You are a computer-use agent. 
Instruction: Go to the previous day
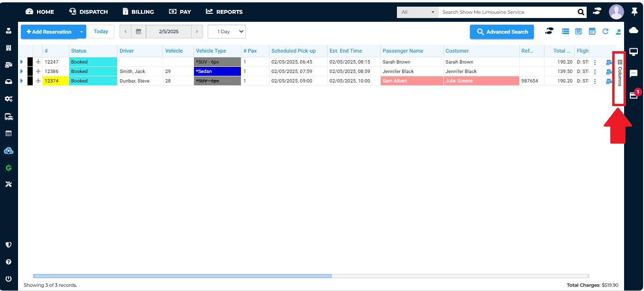126,32
